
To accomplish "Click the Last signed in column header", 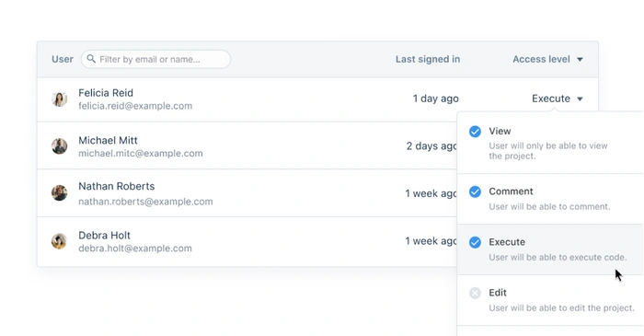I will (428, 59).
